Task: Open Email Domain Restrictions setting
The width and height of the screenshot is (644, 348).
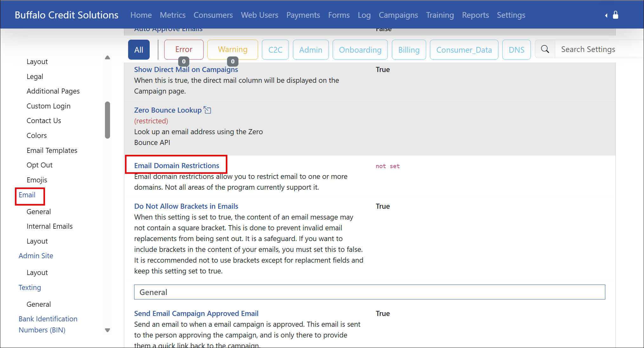Action: (176, 166)
